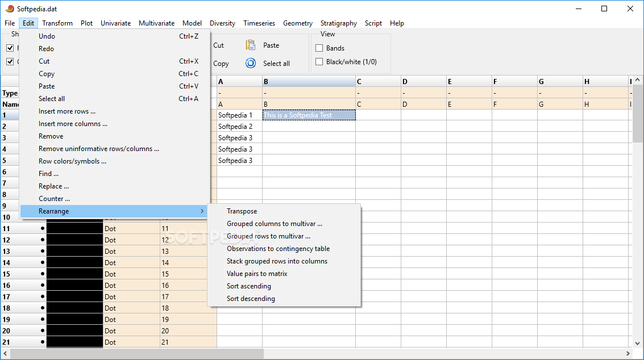Image resolution: width=644 pixels, height=360 pixels.
Task: Choose Copy in the Edit menu
Action: pyautogui.click(x=115, y=73)
